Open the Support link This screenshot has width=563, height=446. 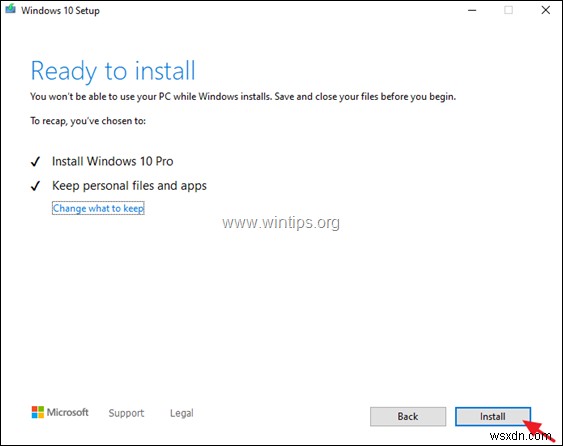pos(126,413)
